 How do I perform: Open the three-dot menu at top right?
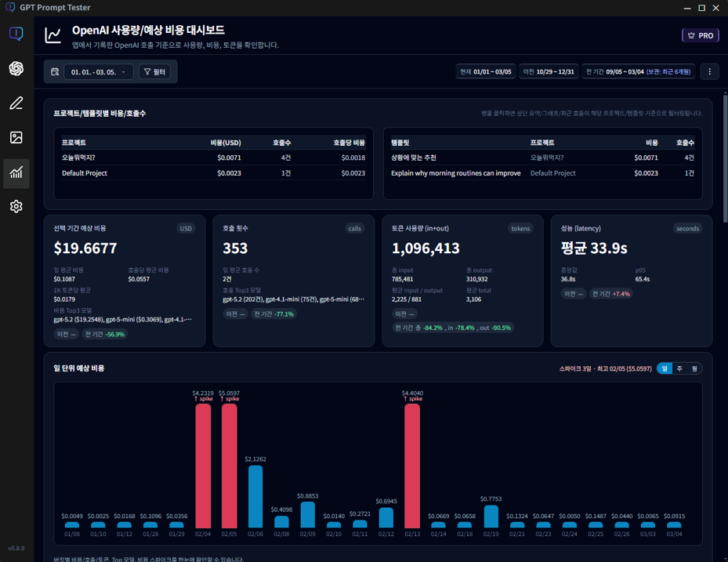click(709, 71)
